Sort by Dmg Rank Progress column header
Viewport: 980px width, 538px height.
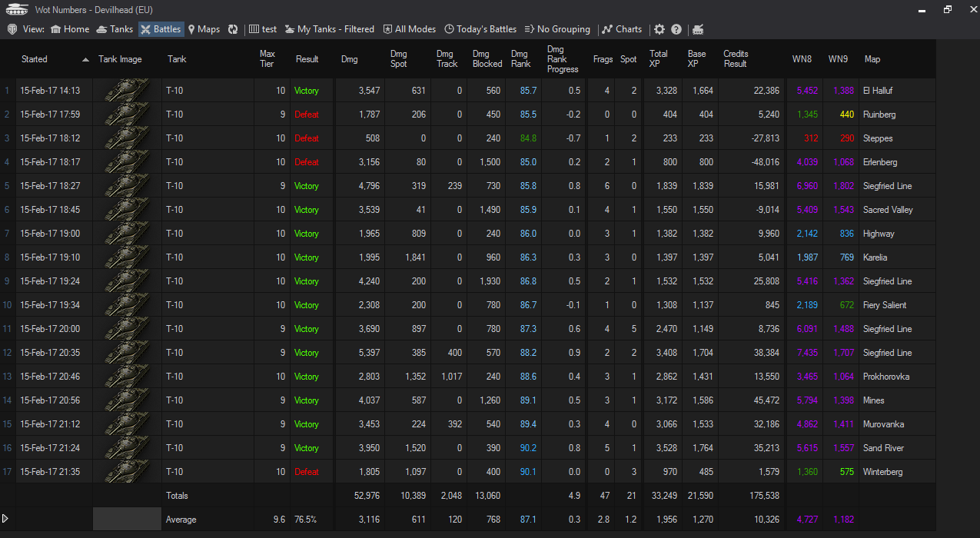click(x=564, y=59)
